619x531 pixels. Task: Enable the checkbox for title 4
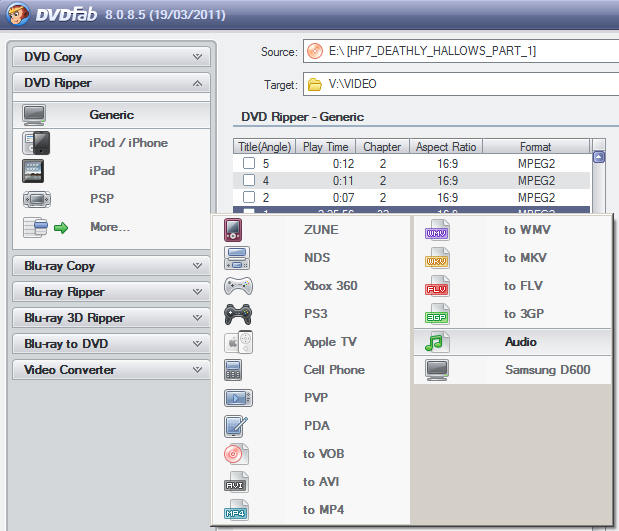click(248, 181)
